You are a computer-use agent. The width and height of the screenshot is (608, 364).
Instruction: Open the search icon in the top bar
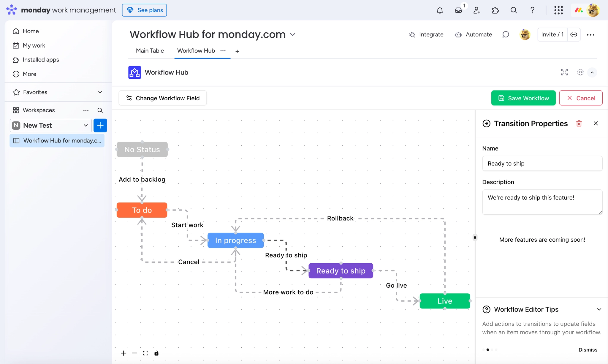[514, 10]
